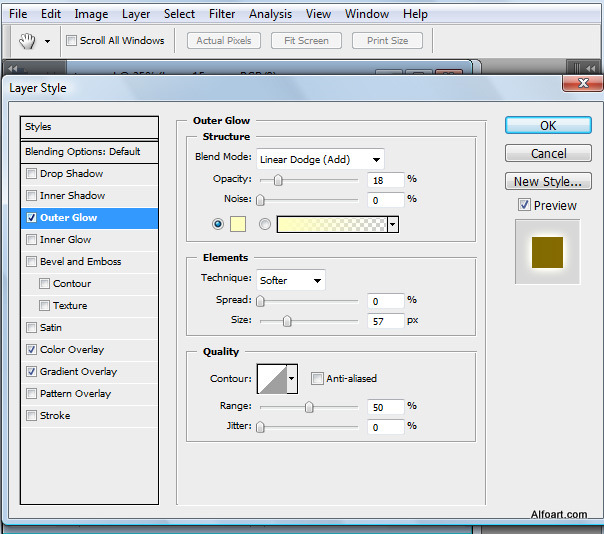
Task: Open the gradient picker dropdown arrow
Action: point(393,225)
